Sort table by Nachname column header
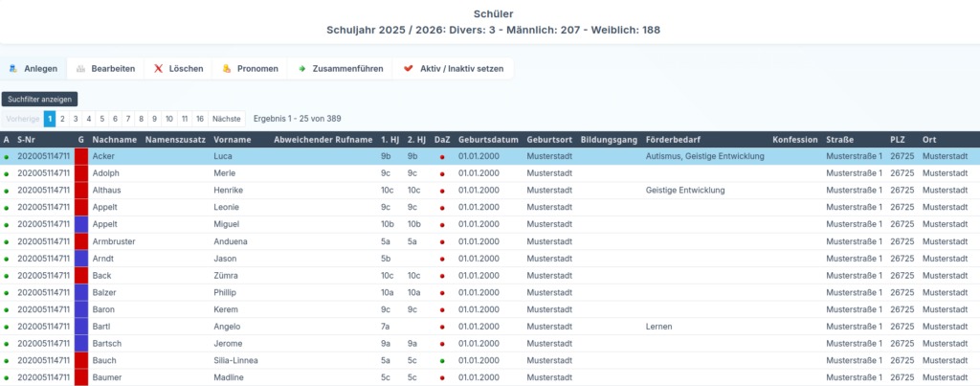This screenshot has height=386, width=980. (x=114, y=140)
